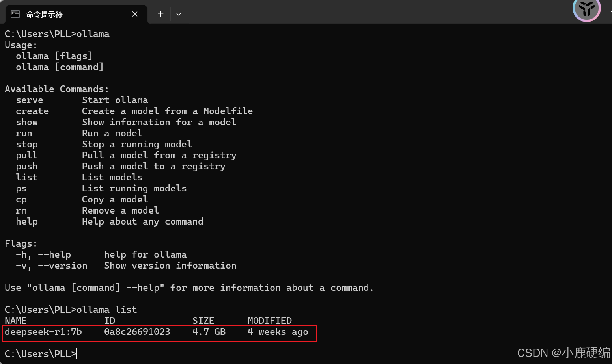Click the 'Available Commands:' heading
Image resolution: width=612 pixels, height=364 pixels.
pyautogui.click(x=57, y=89)
